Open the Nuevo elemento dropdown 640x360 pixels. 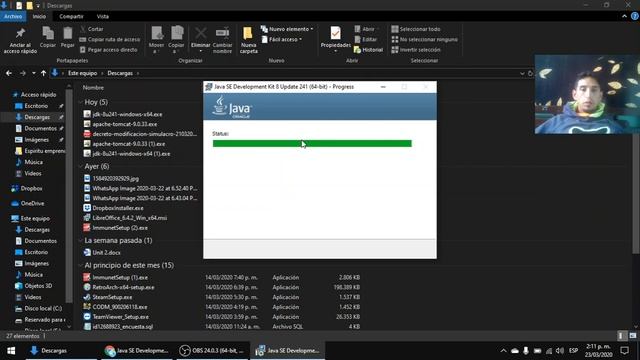pyautogui.click(x=287, y=29)
